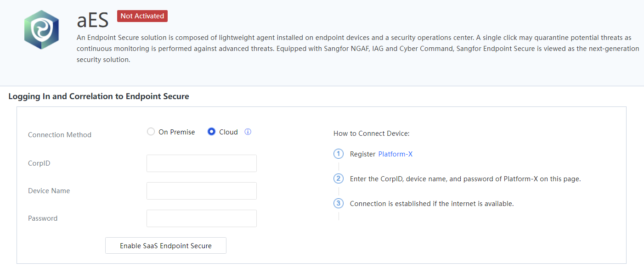
Task: Open the Platform-X registration link
Action: tap(395, 154)
